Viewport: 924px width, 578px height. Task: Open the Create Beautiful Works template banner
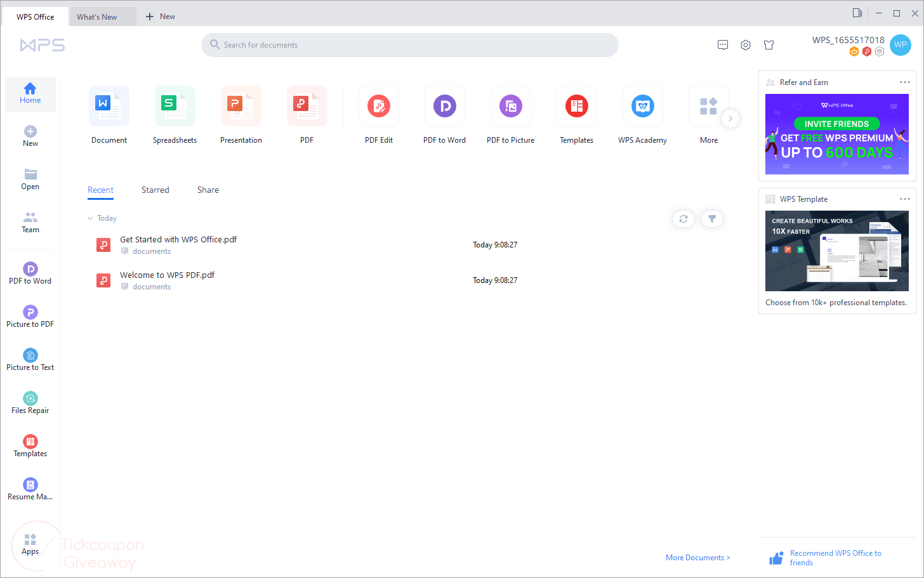click(837, 251)
